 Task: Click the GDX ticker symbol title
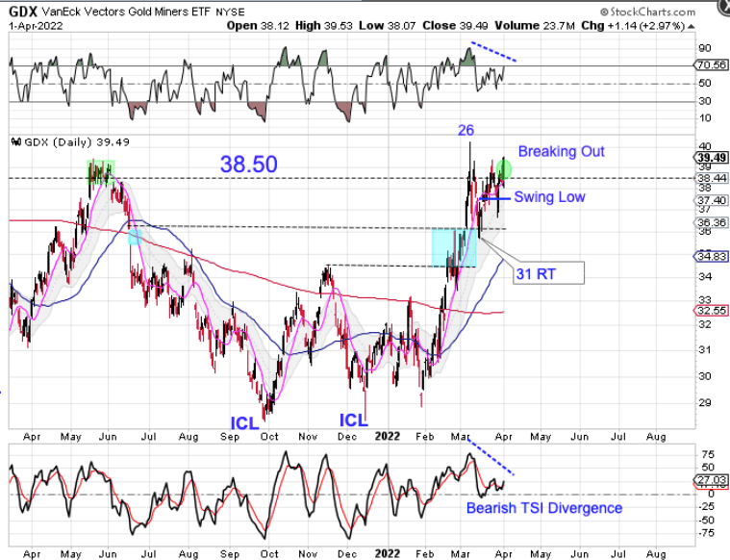click(22, 11)
